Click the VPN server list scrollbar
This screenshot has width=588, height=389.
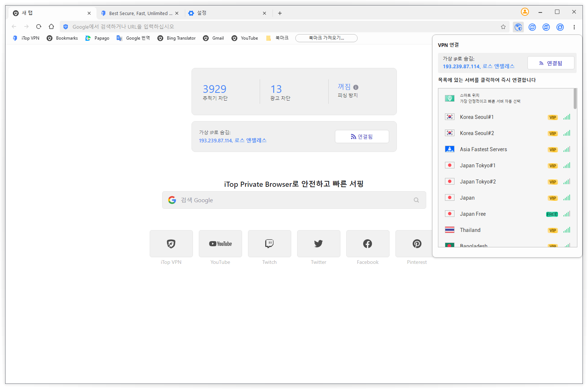click(575, 99)
